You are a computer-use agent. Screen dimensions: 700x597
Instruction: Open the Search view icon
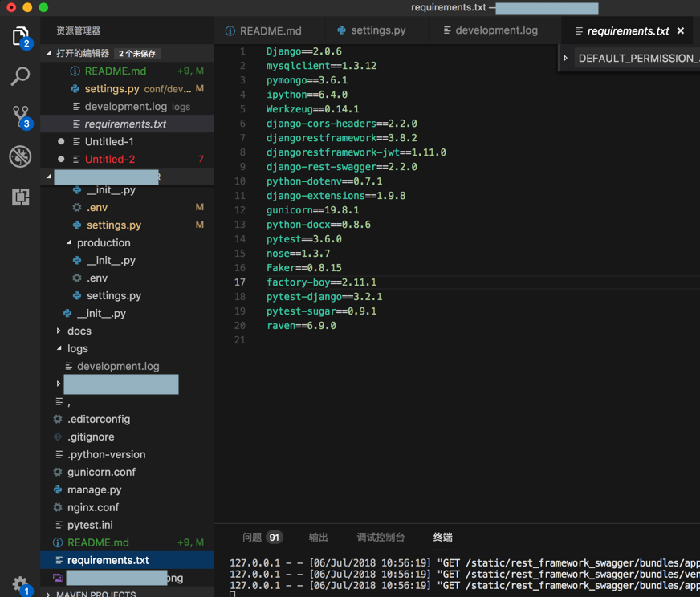coord(20,76)
